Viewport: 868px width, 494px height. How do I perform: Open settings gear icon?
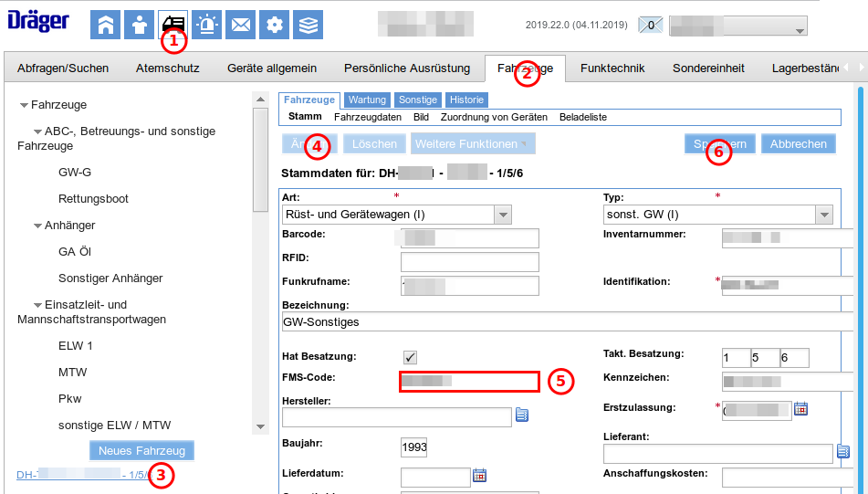275,26
